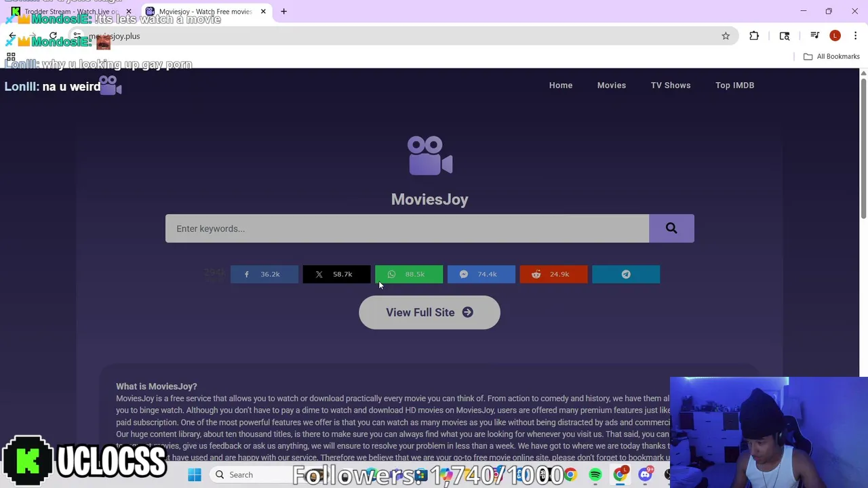This screenshot has height=488, width=868.
Task: Open Windows Start menu
Action: pos(195,475)
